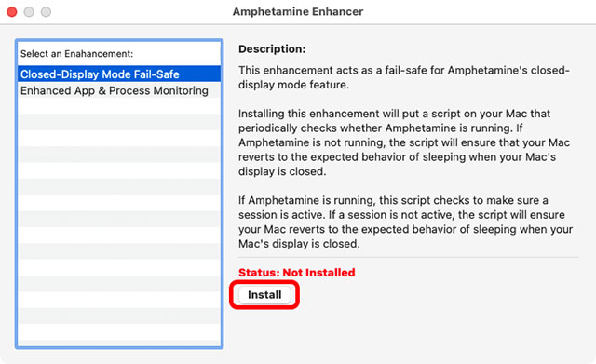The width and height of the screenshot is (596, 364).
Task: Click the Amphetamine Enhancer window title
Action: (x=298, y=12)
